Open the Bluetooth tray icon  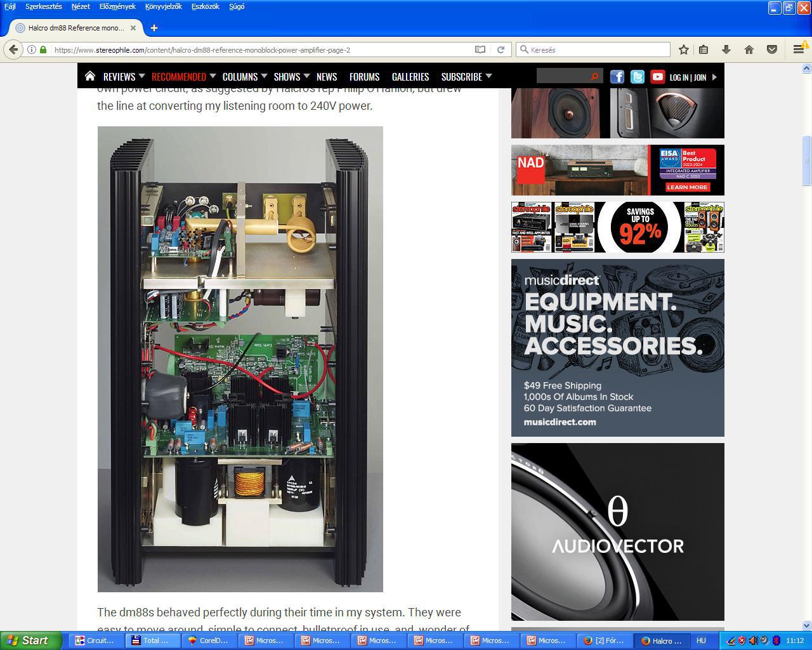pos(776,640)
